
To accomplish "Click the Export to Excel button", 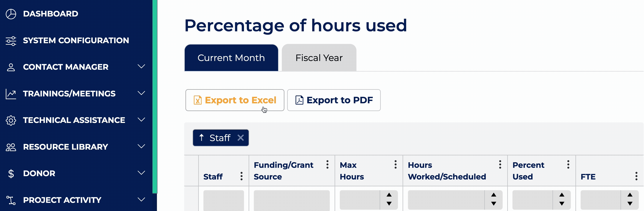I will 235,100.
